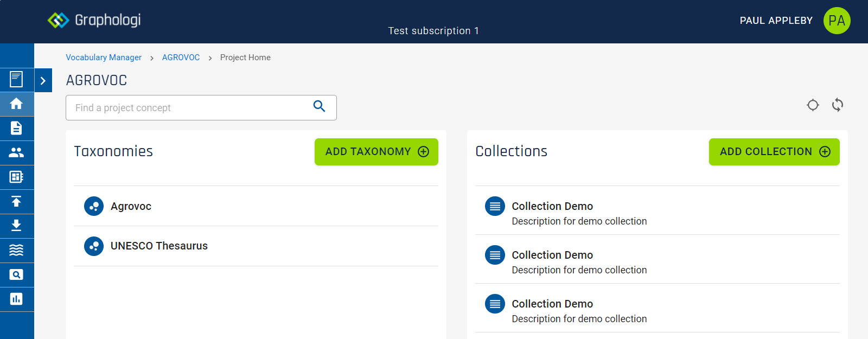Click the newspaper layout icon in sidebar
Screen dimensions: 868x339
[16, 177]
